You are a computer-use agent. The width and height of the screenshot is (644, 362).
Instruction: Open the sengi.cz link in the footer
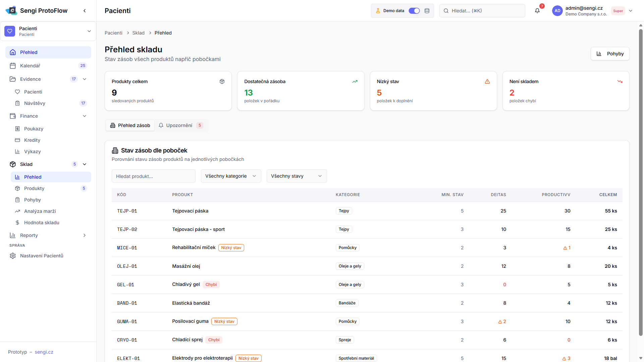coord(44,352)
